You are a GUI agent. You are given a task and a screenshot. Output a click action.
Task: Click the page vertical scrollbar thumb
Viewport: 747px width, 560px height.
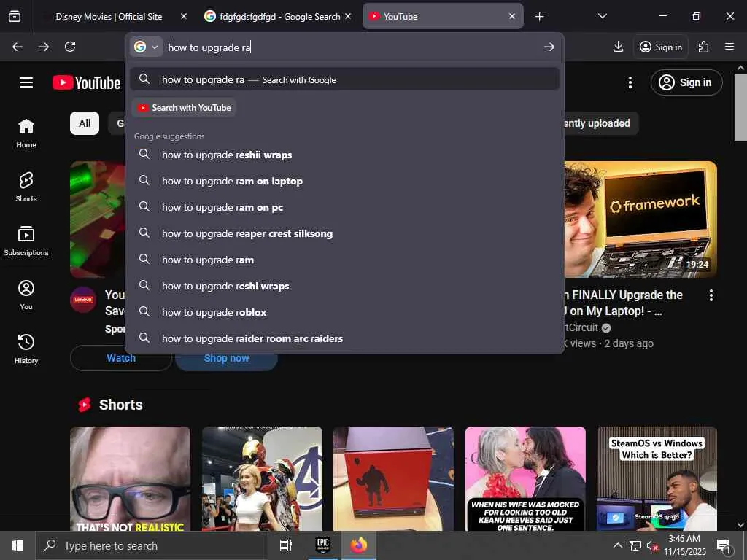point(740,108)
